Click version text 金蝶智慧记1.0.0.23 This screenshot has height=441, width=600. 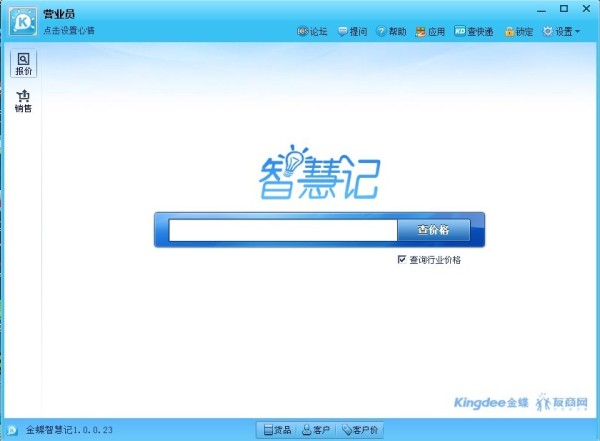[x=69, y=430]
